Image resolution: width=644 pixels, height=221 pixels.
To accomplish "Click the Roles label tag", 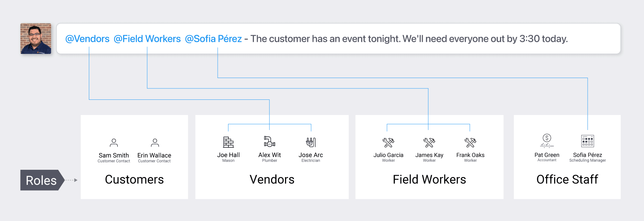I will pyautogui.click(x=41, y=180).
